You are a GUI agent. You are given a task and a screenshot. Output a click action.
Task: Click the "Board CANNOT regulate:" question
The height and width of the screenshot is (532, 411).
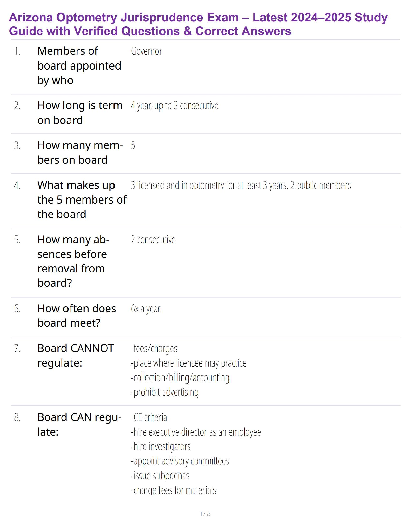pos(76,355)
